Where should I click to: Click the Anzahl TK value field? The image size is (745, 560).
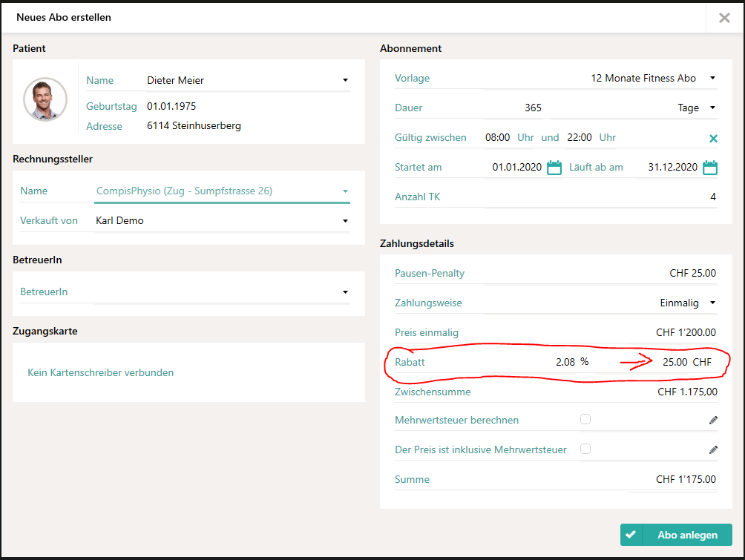[600, 197]
